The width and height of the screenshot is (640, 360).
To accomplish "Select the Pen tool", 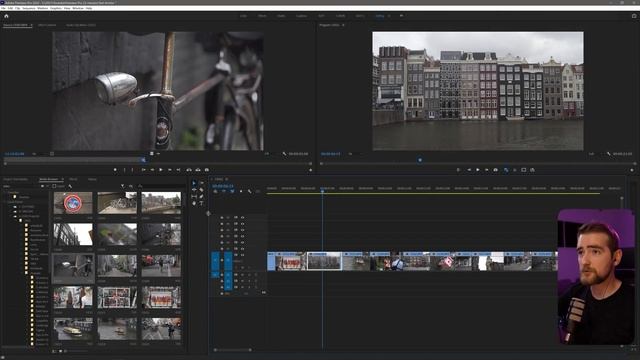I will point(201,196).
